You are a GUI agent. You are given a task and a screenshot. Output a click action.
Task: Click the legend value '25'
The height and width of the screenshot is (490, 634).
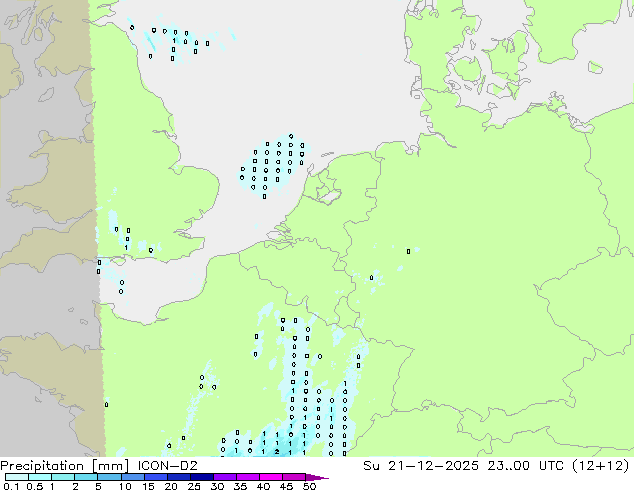pyautogui.click(x=194, y=486)
